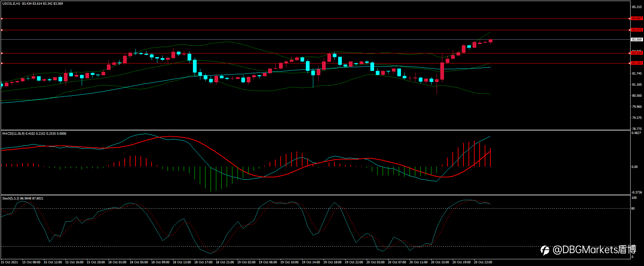The height and width of the screenshot is (266, 644).
Task: Click the red 82.834 price level tag
Action: point(637,53)
